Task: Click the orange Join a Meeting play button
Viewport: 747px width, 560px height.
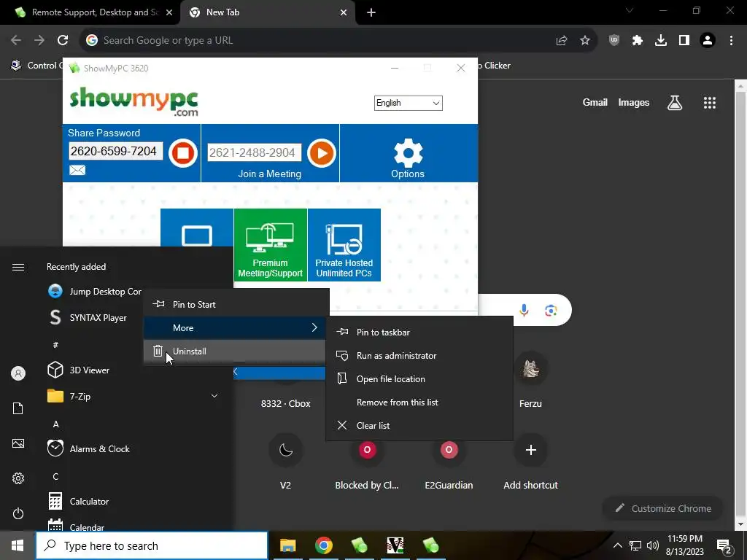Action: [x=322, y=153]
